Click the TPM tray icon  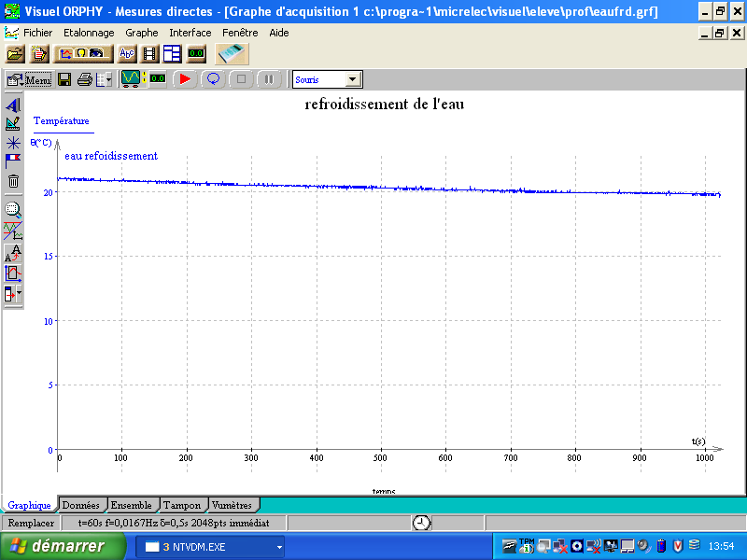pos(527,546)
